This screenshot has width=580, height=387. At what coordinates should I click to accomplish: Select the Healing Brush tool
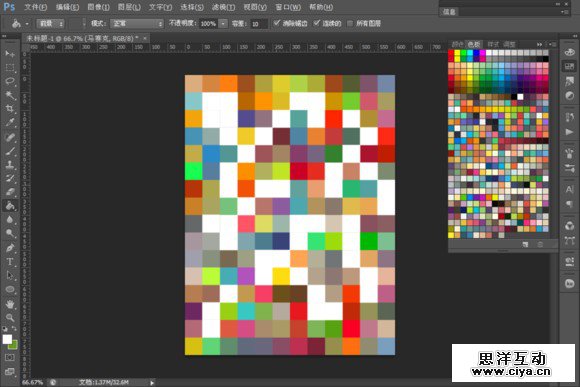tap(10, 137)
